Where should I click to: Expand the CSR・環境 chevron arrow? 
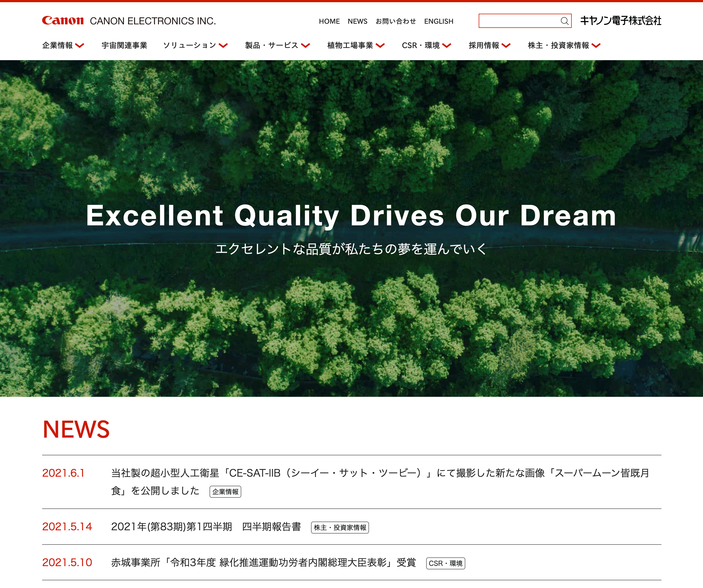(x=447, y=46)
